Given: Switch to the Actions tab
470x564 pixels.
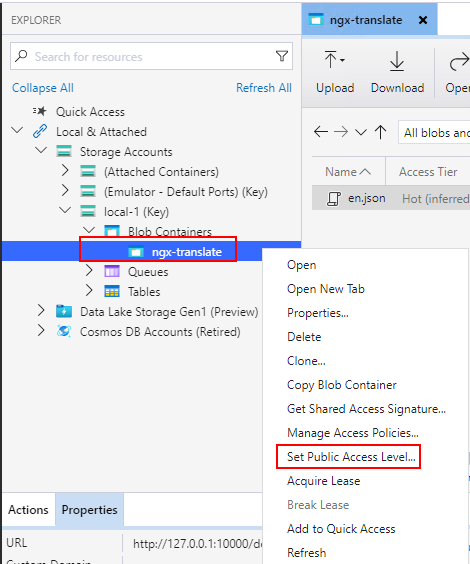Looking at the screenshot, I should [x=28, y=510].
